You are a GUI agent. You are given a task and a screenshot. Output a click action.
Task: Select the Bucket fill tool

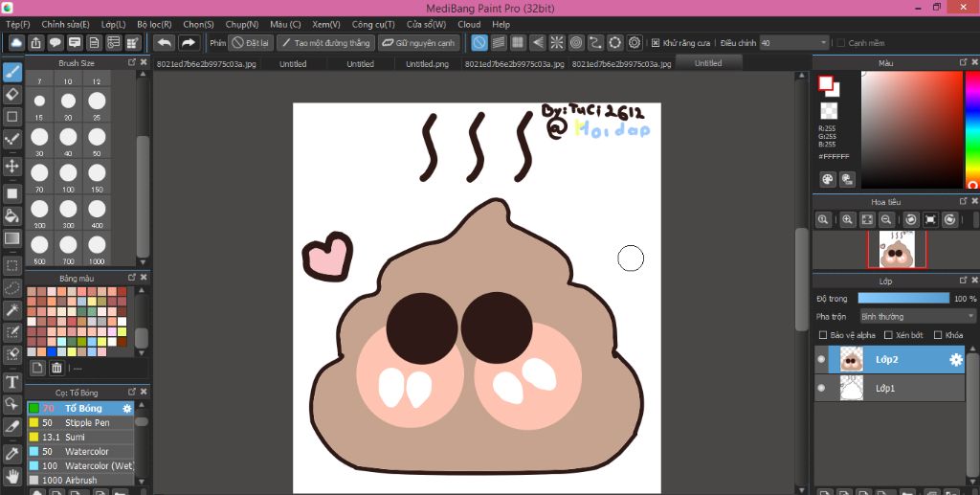click(11, 216)
